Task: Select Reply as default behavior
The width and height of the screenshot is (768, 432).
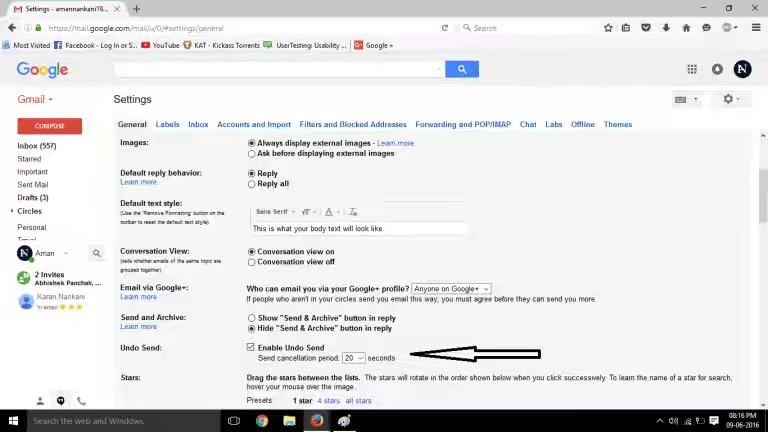Action: pos(251,174)
